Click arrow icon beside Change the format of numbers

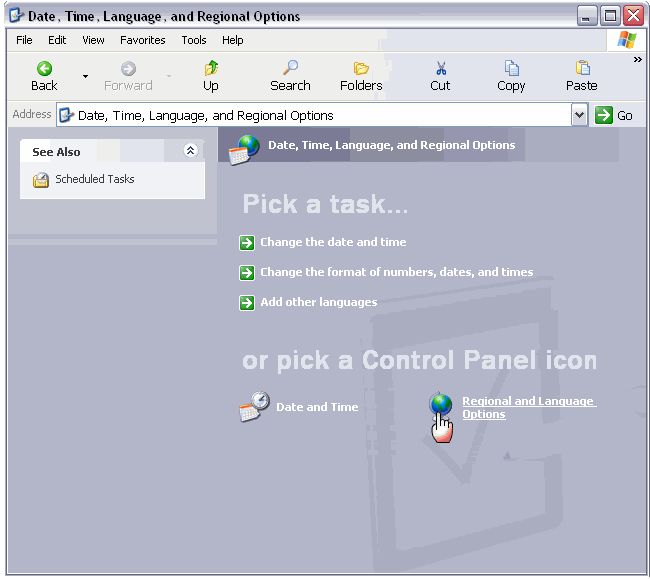(x=247, y=273)
